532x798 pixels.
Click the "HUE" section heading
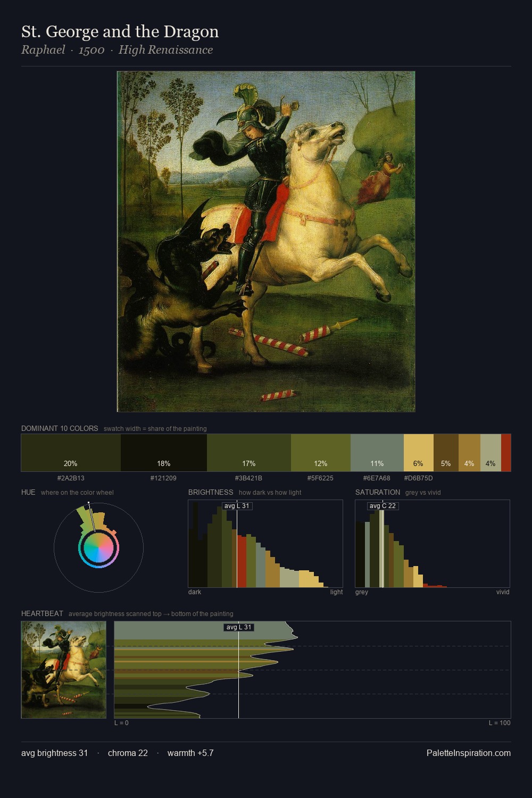click(x=28, y=492)
